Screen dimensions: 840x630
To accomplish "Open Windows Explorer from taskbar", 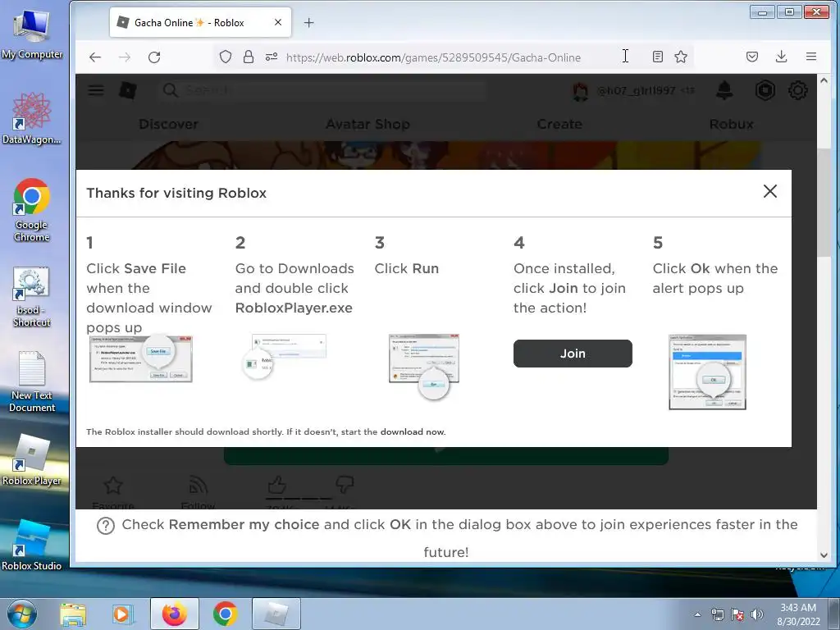I will click(x=73, y=614).
